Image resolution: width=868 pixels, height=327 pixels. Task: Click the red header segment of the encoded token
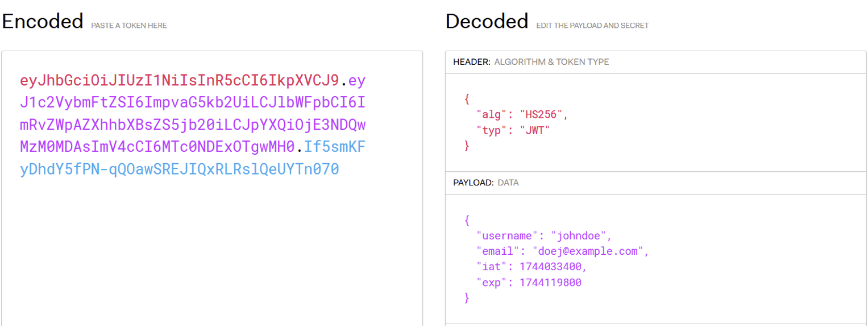[179, 80]
